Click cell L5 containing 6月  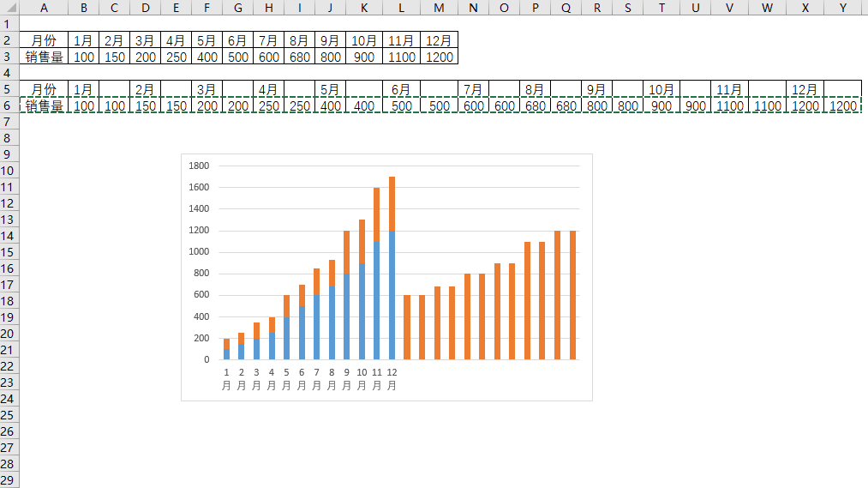401,89
